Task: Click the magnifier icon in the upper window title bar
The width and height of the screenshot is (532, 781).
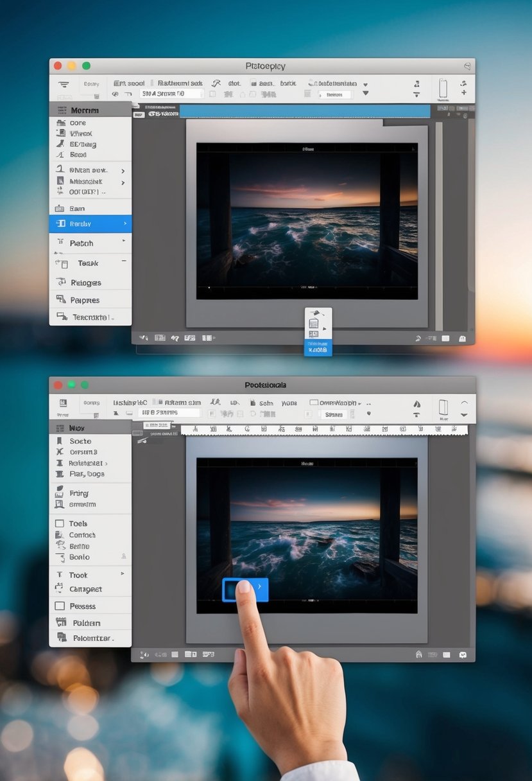Action: coord(467,66)
